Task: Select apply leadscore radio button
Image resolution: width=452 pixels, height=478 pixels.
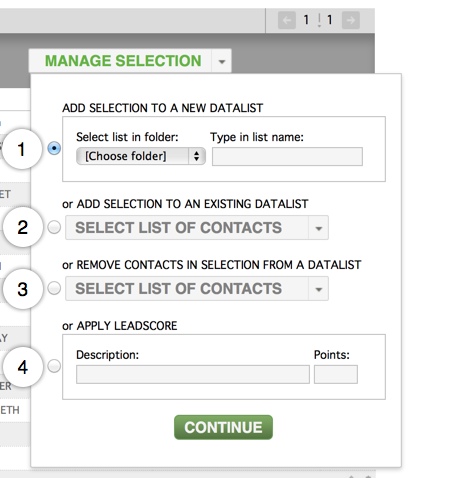Action: 54,366
